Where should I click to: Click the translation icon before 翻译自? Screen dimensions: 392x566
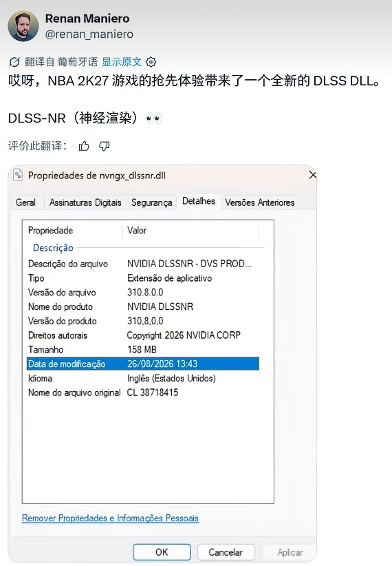click(x=14, y=62)
